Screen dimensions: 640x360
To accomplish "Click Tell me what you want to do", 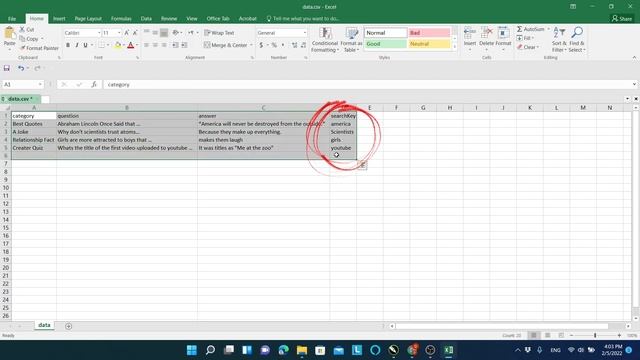I will [x=303, y=18].
